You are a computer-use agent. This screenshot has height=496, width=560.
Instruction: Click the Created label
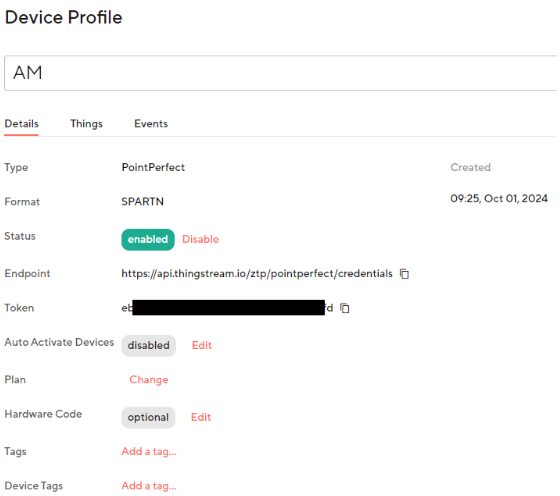point(470,167)
